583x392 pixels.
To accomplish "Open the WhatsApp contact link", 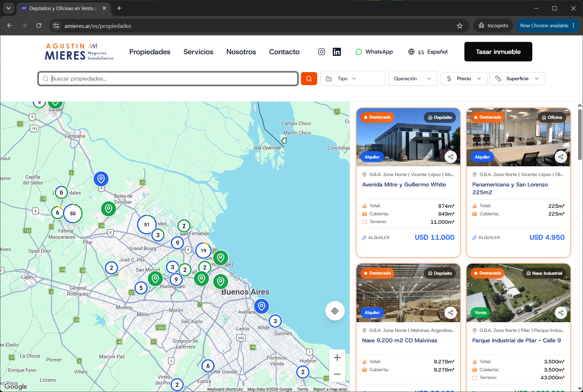I will pos(374,52).
